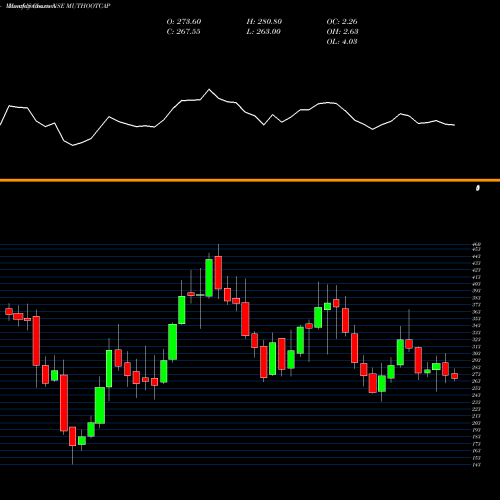Click the 460 price axis label
The height and width of the screenshot is (500, 500).
pyautogui.click(x=476, y=245)
